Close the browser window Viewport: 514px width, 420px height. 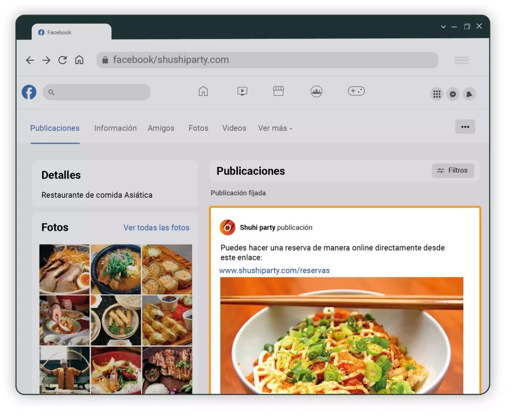point(479,26)
